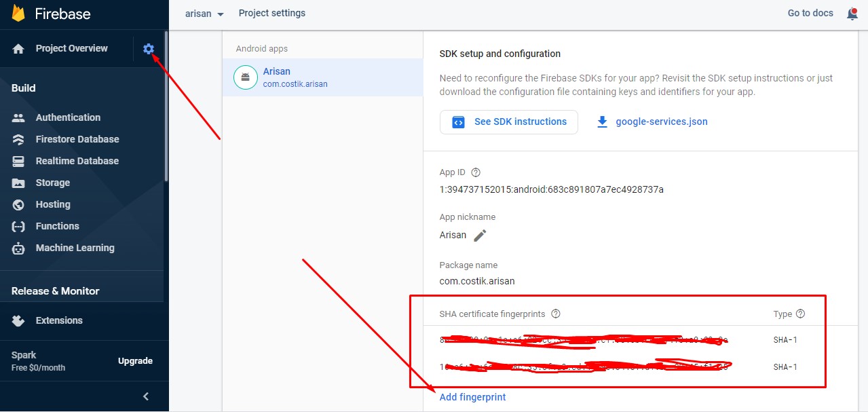This screenshot has height=412, width=868.
Task: Click the Functions brackets icon
Action: point(18,226)
